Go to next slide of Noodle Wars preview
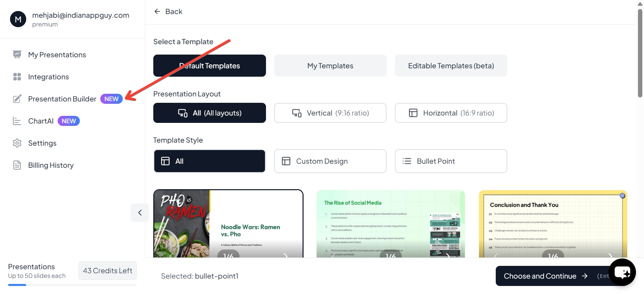 coord(285,256)
